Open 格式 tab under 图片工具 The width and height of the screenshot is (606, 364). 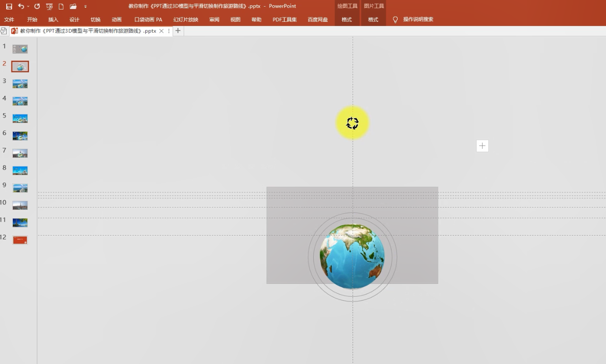[x=373, y=19]
